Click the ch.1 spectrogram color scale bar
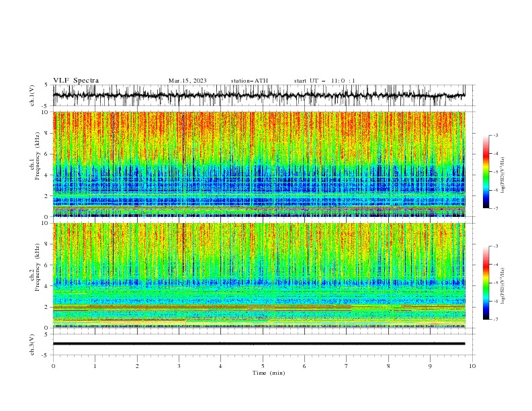 (x=486, y=171)
